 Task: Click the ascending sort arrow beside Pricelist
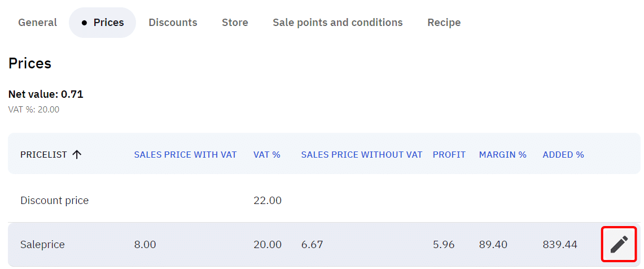(x=77, y=154)
